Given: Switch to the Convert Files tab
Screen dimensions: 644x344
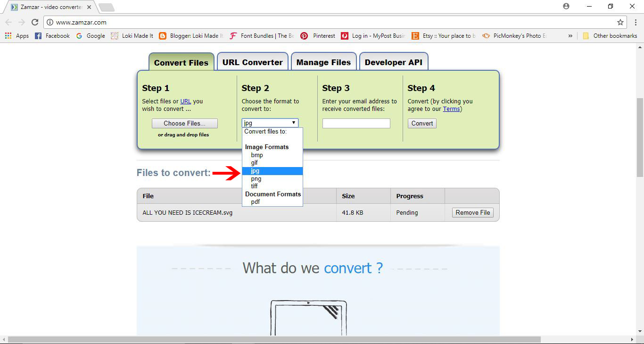Looking at the screenshot, I should click(x=181, y=62).
